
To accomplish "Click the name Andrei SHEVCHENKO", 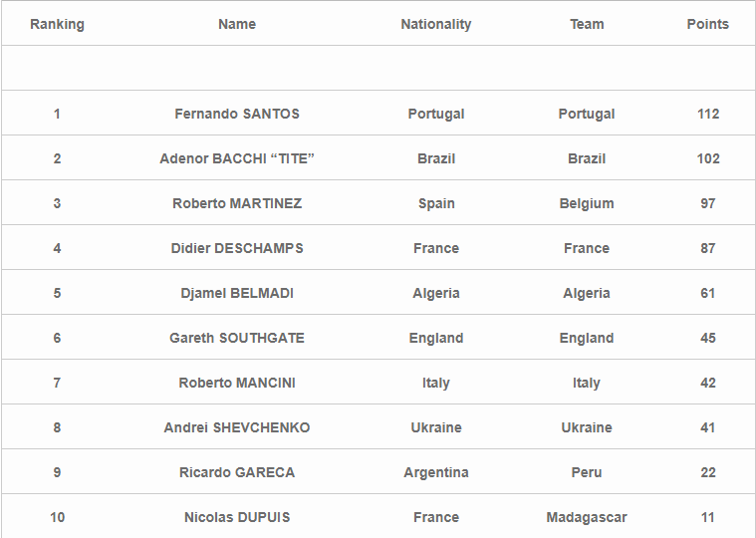I will pos(237,427).
